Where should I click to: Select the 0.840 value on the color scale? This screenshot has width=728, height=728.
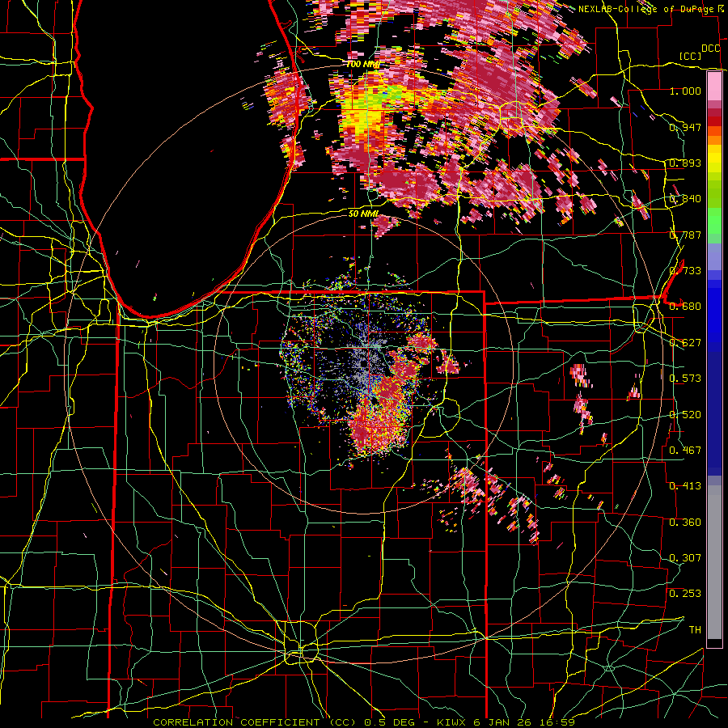pos(685,199)
